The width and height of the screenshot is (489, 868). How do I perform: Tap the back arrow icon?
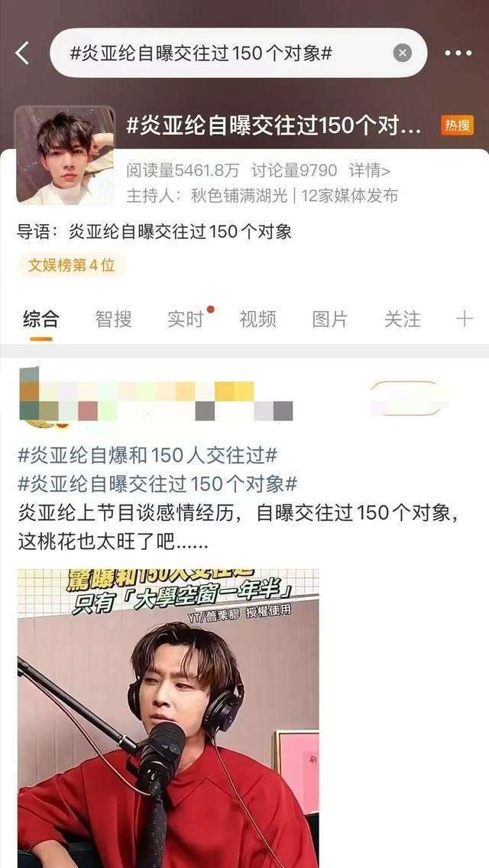[x=22, y=53]
